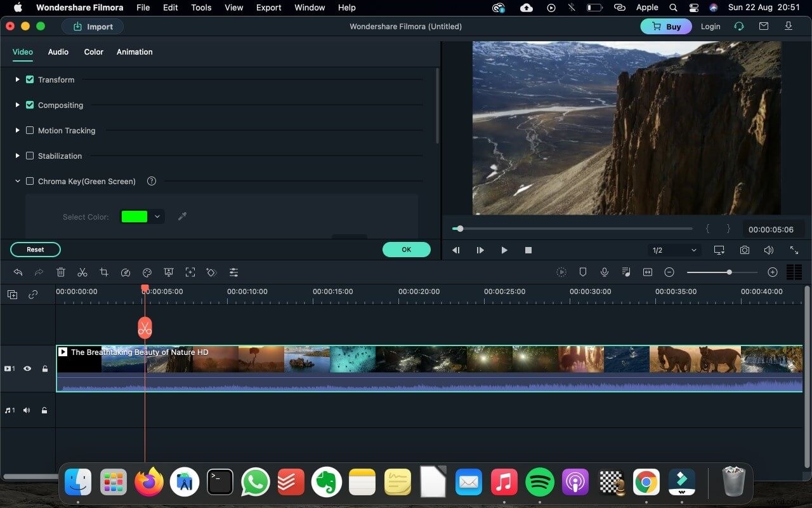812x508 pixels.
Task: Switch to the Audio tab
Action: [x=58, y=52]
